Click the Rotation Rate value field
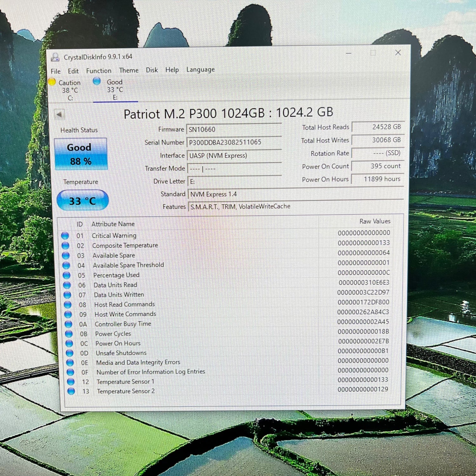The height and width of the screenshot is (476, 476). pyautogui.click(x=378, y=153)
